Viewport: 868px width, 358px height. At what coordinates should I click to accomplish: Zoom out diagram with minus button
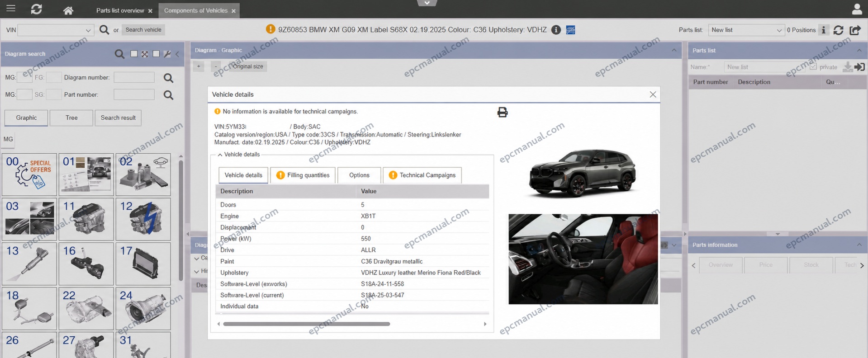216,66
